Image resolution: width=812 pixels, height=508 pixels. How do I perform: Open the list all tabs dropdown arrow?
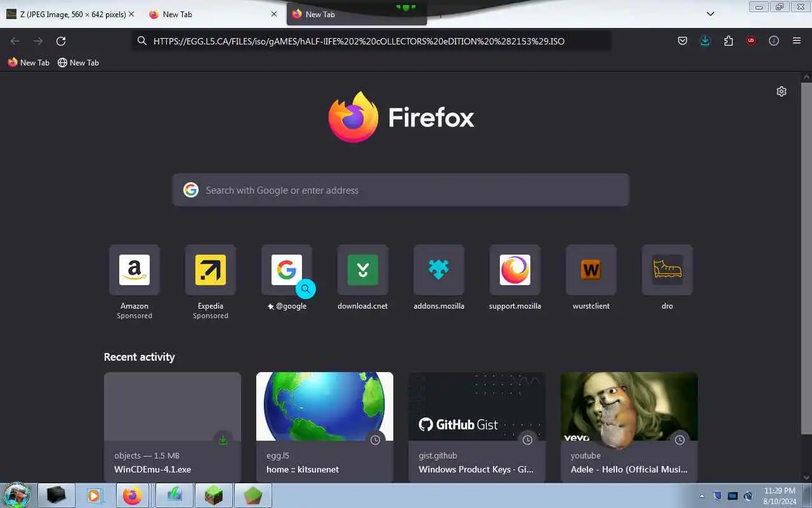click(710, 14)
